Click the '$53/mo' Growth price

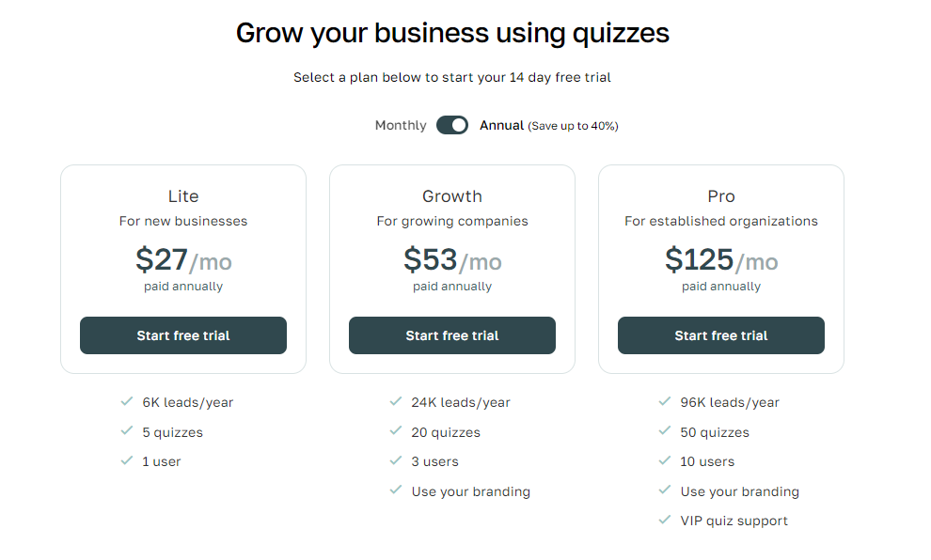point(451,260)
